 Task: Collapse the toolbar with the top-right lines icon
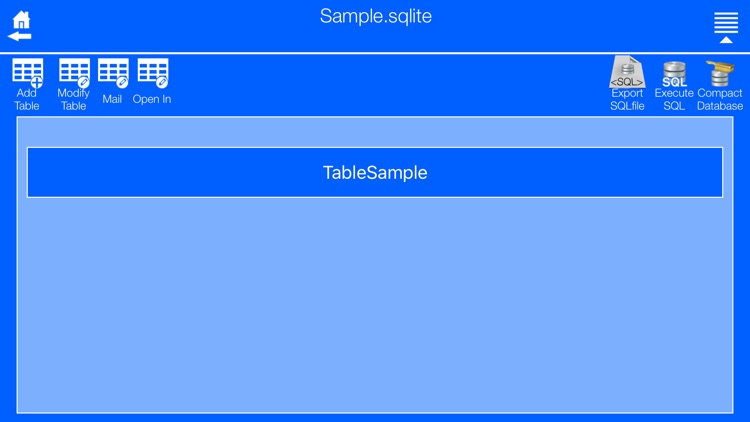click(726, 27)
